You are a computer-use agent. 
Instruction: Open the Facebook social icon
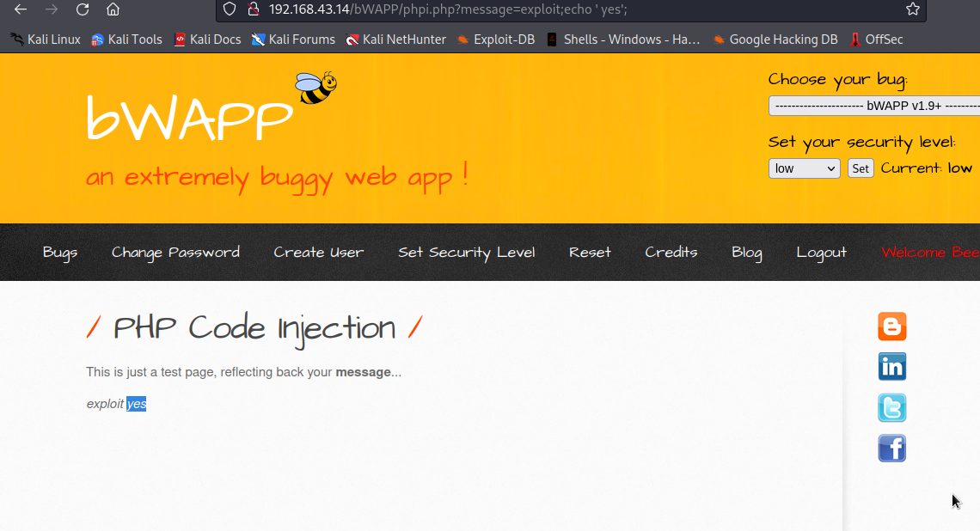(x=891, y=449)
